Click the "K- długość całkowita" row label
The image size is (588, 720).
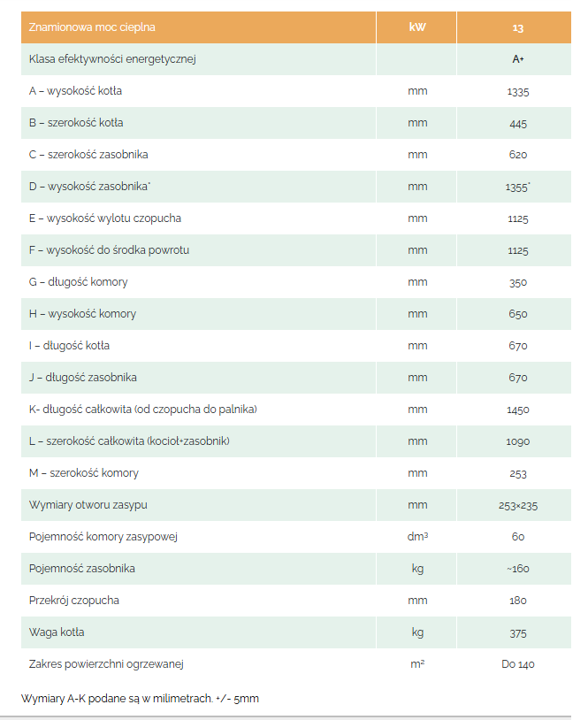(x=142, y=410)
